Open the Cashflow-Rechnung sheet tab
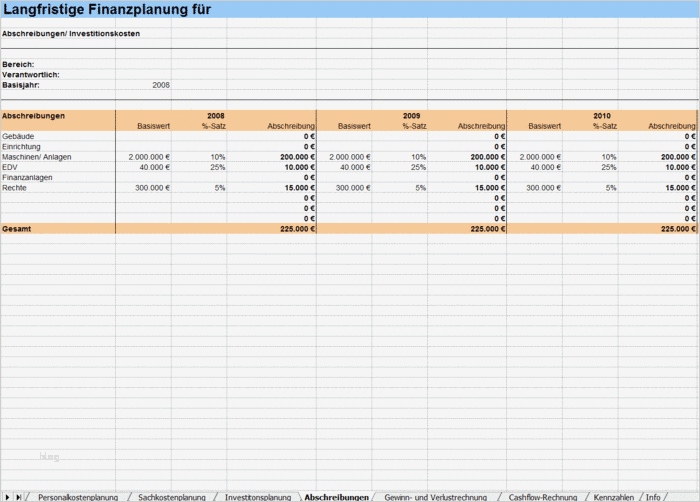Image resolution: width=700 pixels, height=502 pixels. tap(542, 497)
